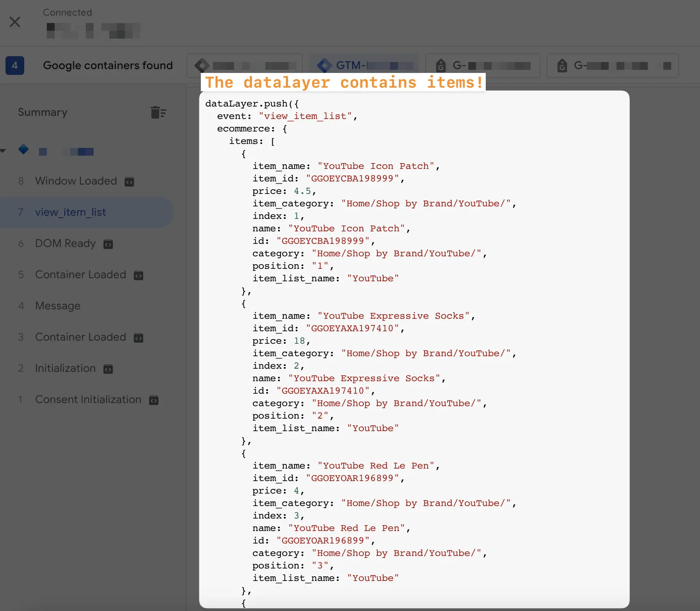Click the code icon beside Window Loaded
Image resolution: width=700 pixels, height=611 pixels.
[129, 181]
